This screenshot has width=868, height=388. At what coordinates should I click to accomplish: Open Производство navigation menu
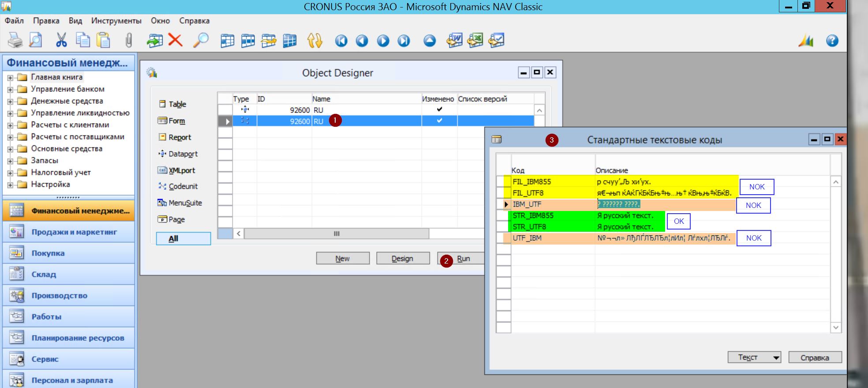pos(68,295)
